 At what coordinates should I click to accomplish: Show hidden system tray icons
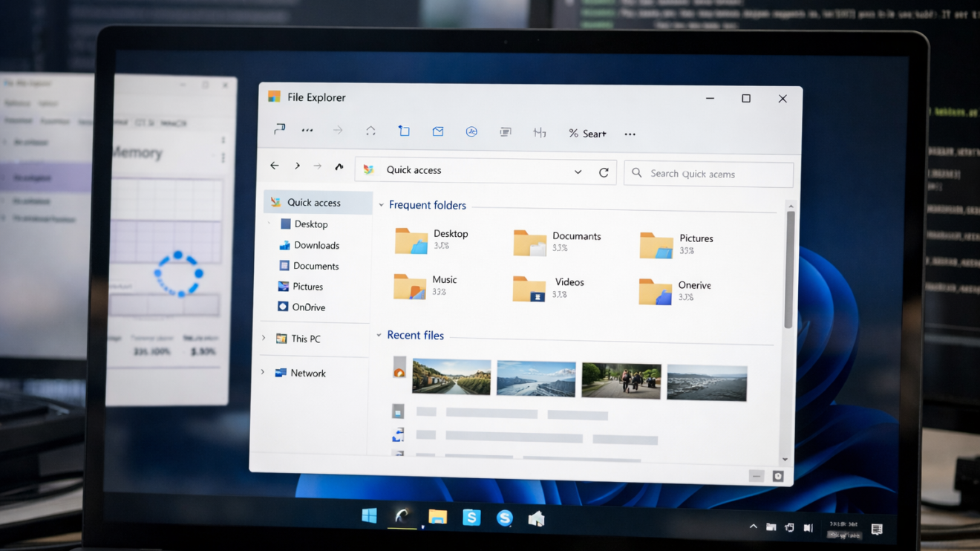click(x=753, y=526)
